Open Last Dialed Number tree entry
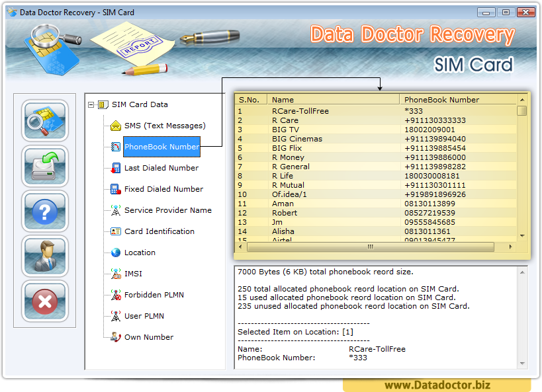Screen dimensions: 542x392 (x=161, y=168)
